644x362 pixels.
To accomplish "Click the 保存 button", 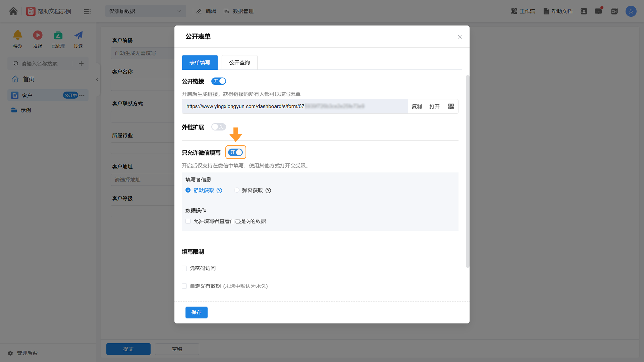I will point(197,313).
